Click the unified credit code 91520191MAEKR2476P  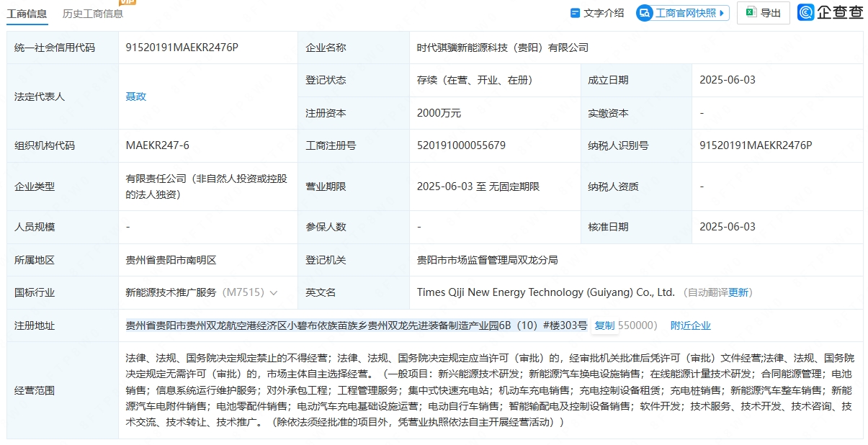(182, 48)
